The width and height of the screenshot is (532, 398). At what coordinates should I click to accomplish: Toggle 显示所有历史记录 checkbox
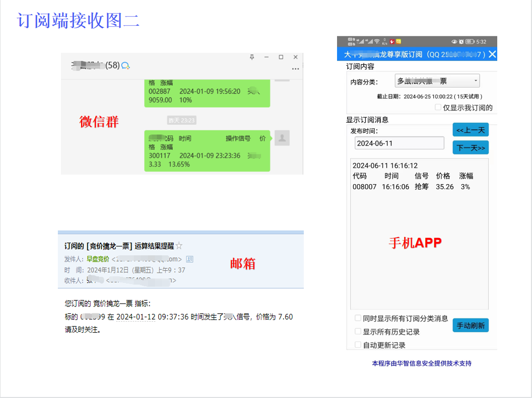click(x=358, y=332)
